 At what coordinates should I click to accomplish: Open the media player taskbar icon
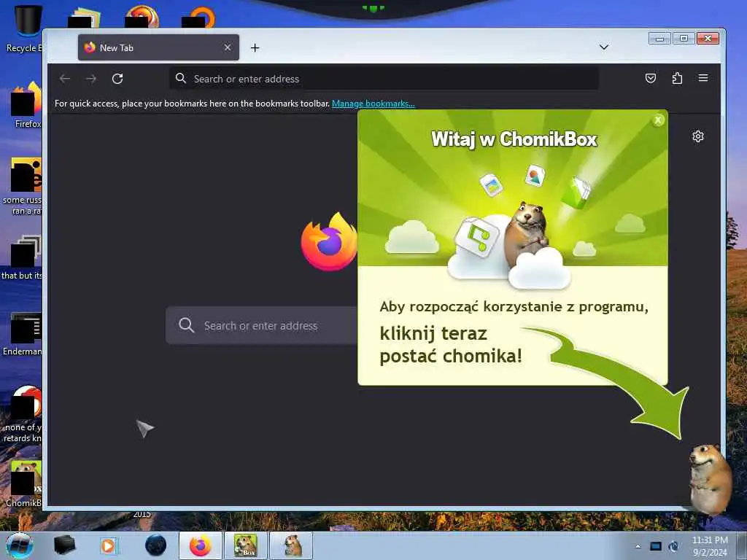point(108,545)
